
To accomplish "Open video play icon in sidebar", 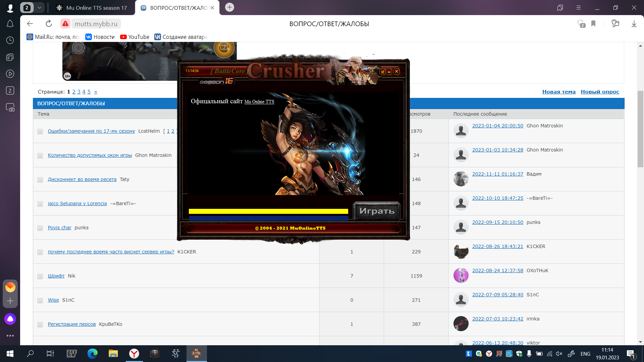I will [10, 74].
